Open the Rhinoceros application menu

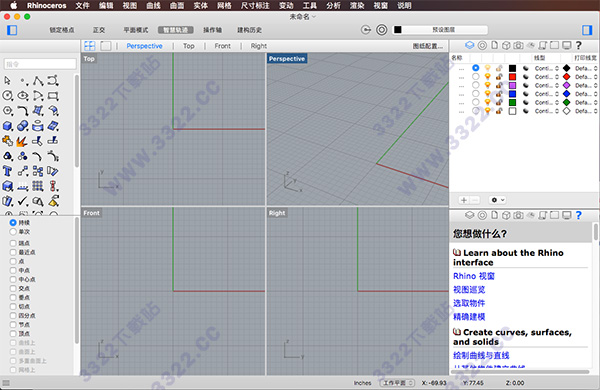point(47,5)
